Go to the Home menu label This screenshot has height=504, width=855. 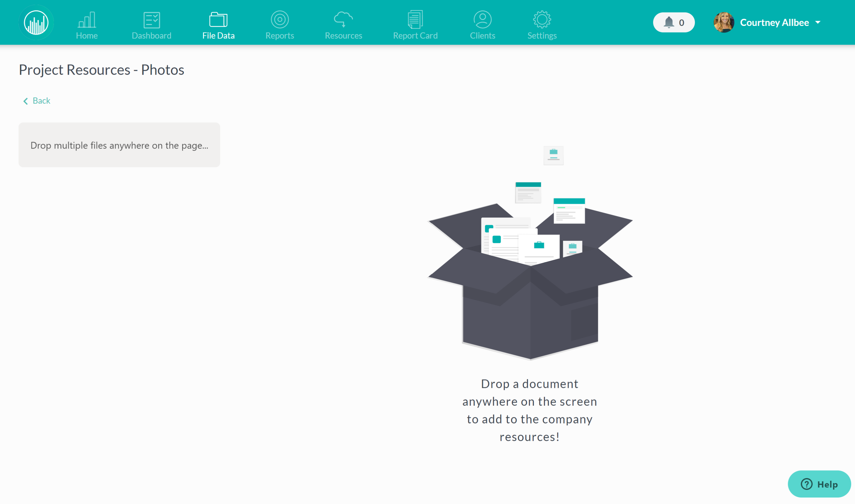87,35
